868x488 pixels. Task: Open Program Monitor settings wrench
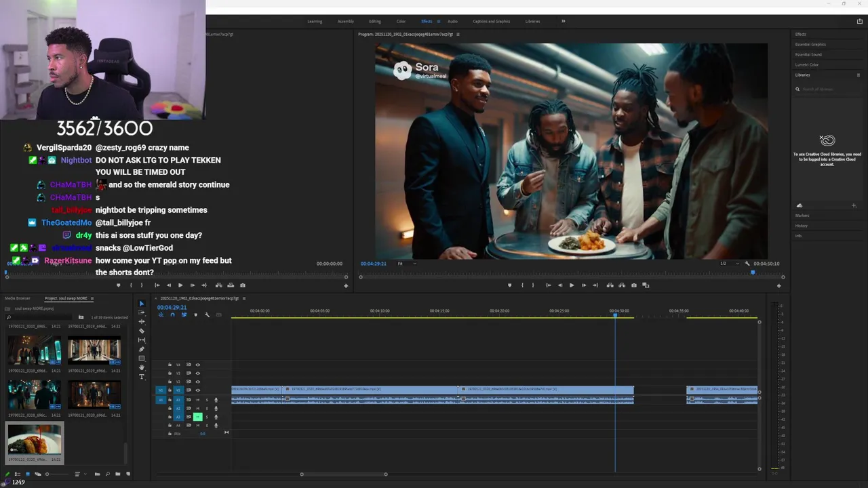[747, 264]
